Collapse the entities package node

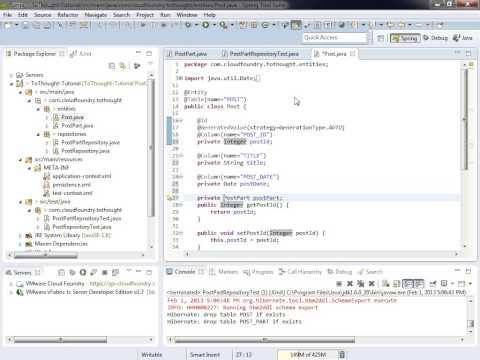[x=38, y=109]
